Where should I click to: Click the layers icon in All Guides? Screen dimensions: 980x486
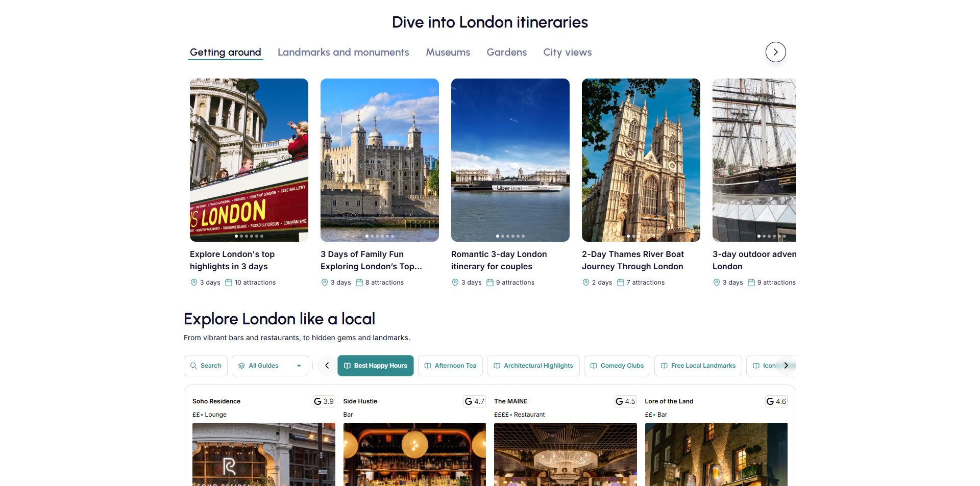coord(242,366)
